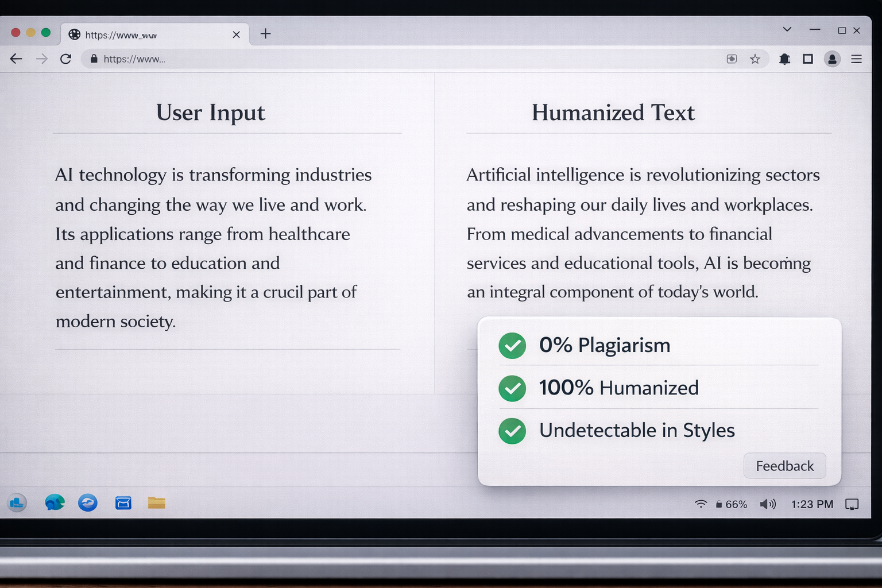Click the profile avatar icon
Viewport: 882px width, 588px height.
click(x=833, y=59)
